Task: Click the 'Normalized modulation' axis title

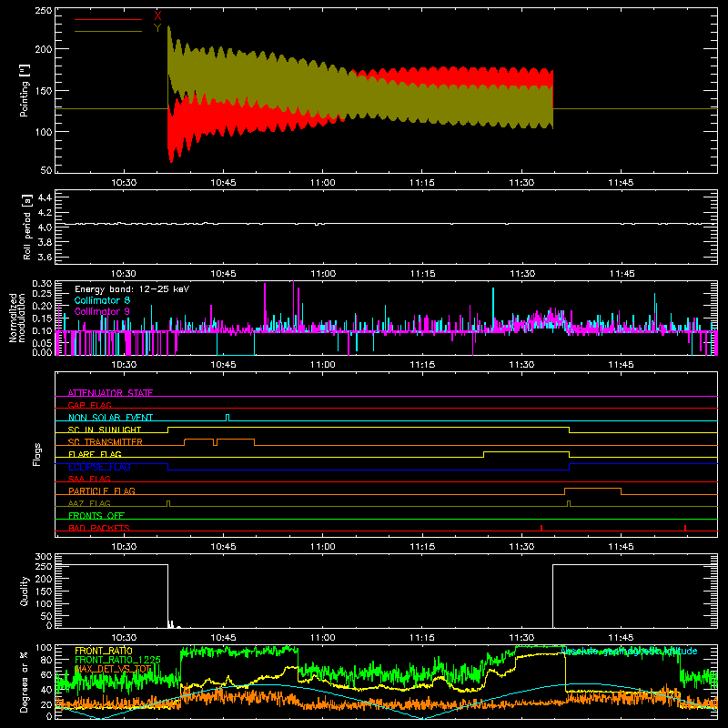Action: point(17,318)
